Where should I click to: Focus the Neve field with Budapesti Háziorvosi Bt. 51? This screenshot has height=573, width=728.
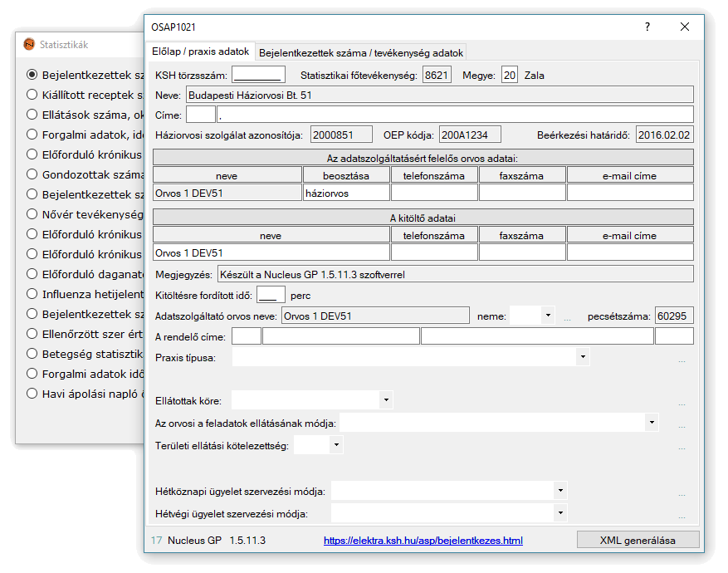coord(440,95)
